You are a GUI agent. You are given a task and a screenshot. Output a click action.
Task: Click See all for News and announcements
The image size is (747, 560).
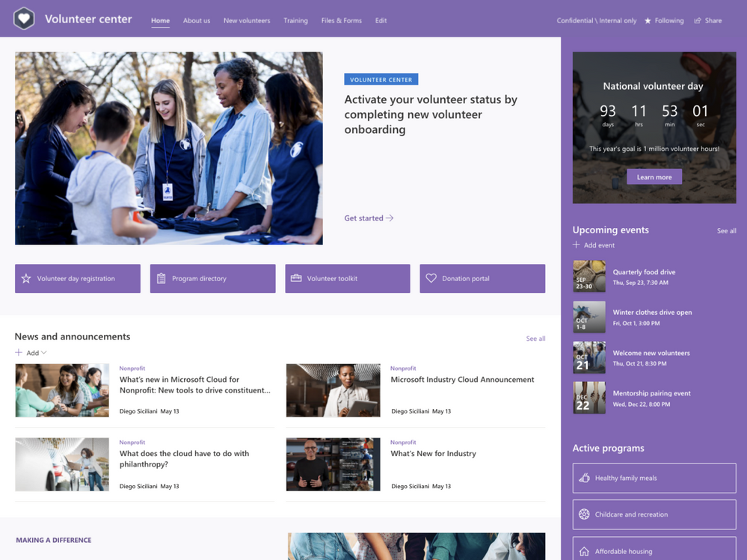[x=535, y=339]
